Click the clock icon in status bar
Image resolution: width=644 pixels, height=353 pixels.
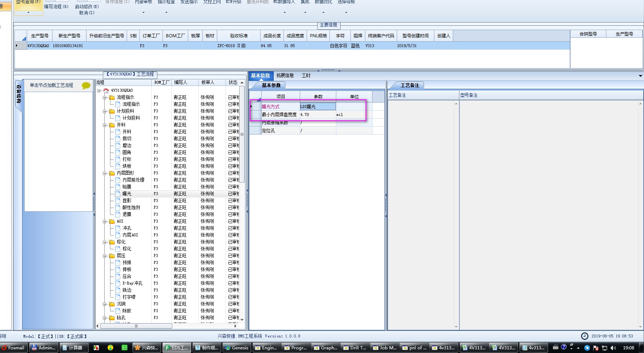[585, 336]
